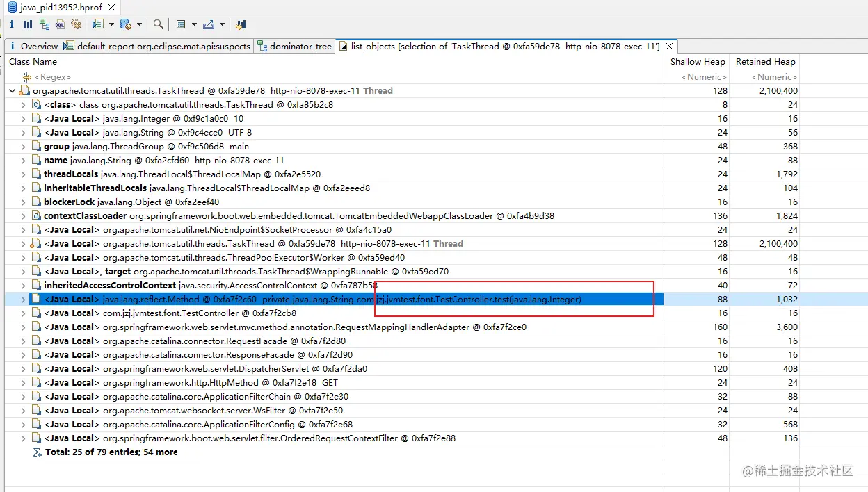
Task: Expand the group java.lang.ThreadGroup main row
Action: tap(23, 146)
